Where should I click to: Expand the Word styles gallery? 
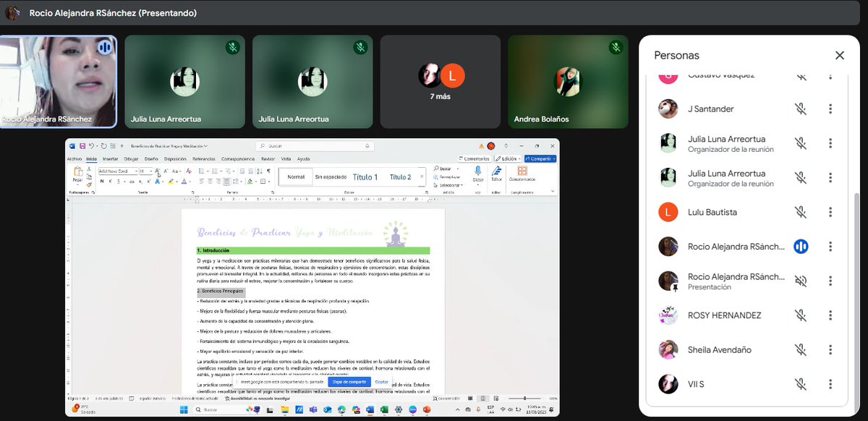[422, 176]
